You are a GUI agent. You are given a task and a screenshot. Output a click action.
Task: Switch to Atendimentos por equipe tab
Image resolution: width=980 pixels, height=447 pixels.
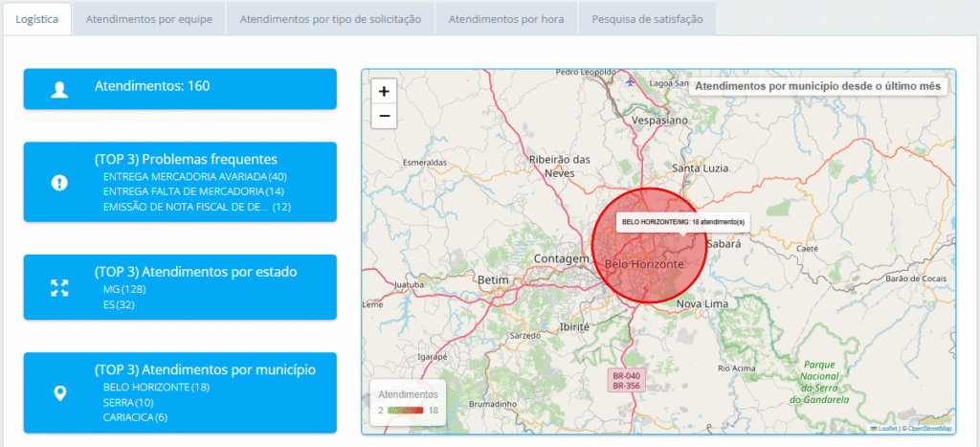(x=148, y=18)
